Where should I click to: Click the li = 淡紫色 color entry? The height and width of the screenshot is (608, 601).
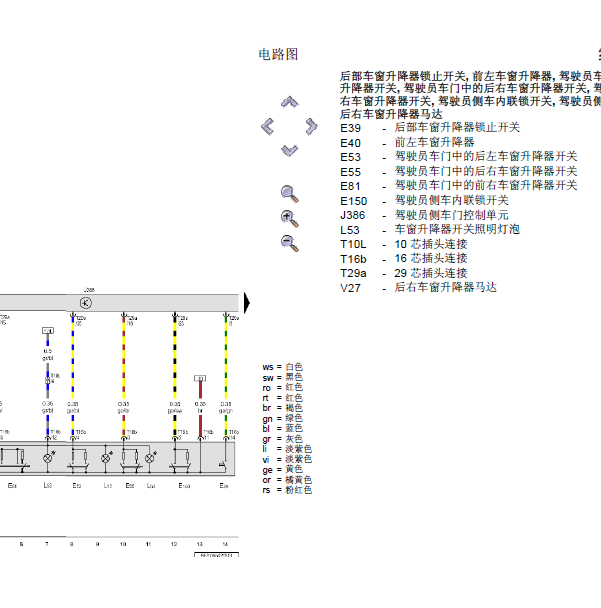point(287,449)
